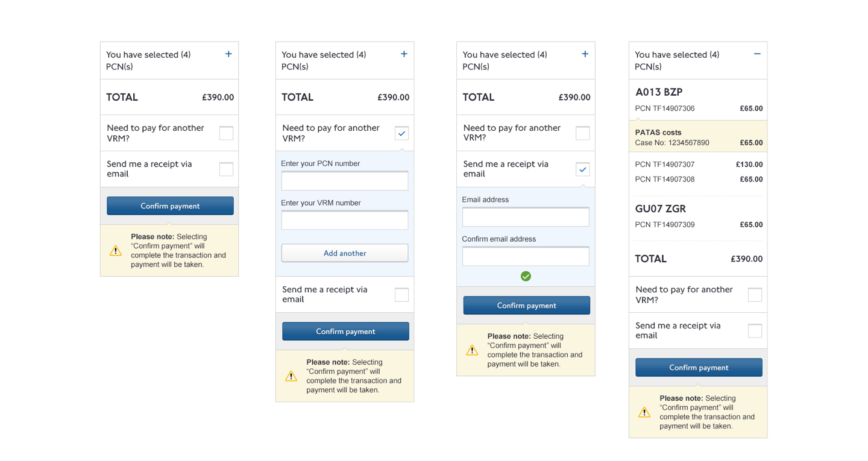The image size is (868, 461).
Task: Click the 'Confirm email address' input field
Action: (526, 256)
